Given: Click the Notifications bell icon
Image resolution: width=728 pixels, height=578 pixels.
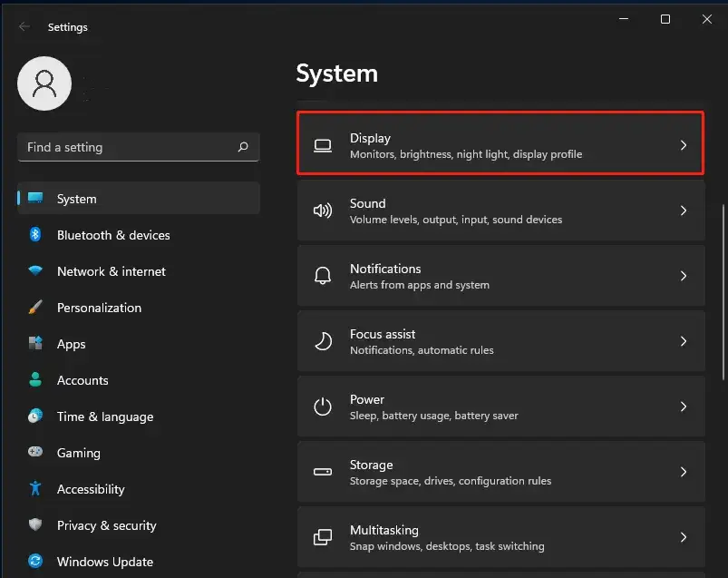Looking at the screenshot, I should [323, 275].
